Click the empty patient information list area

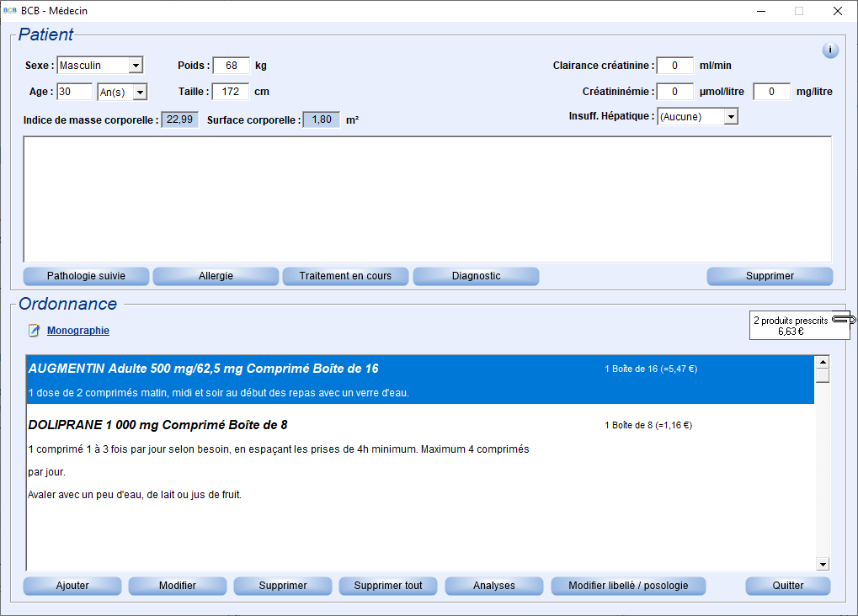coord(428,199)
